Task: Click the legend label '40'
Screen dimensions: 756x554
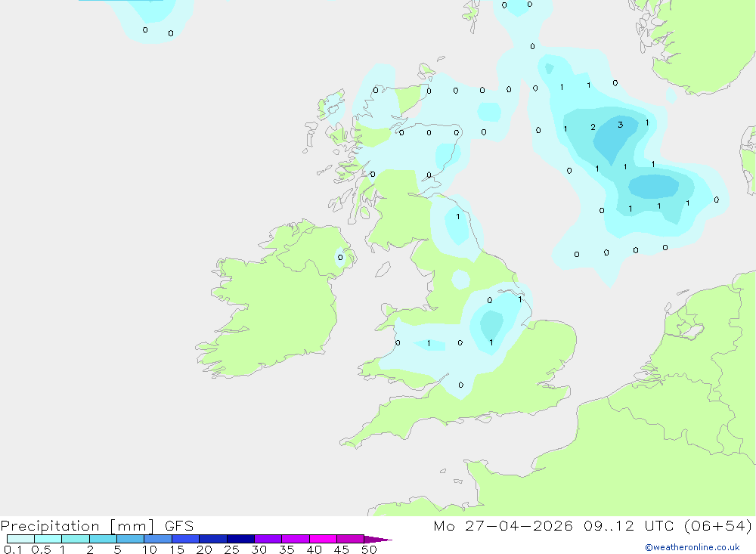Action: point(314,549)
